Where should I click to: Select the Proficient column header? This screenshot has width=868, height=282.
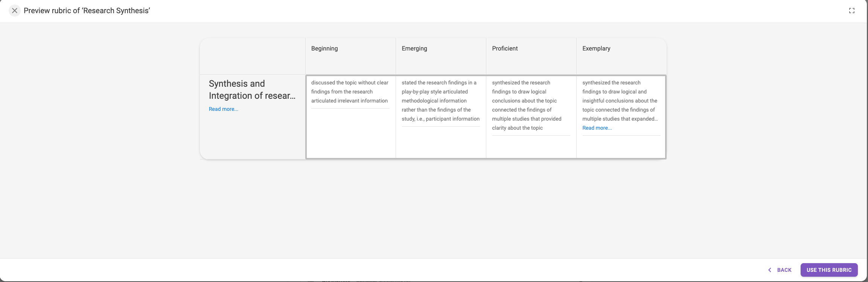click(531, 56)
